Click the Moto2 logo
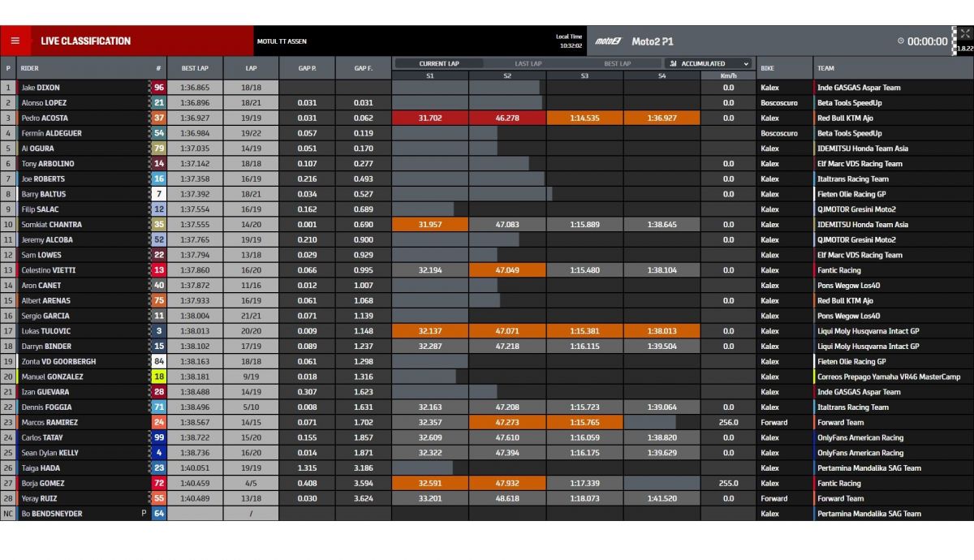Screen dimensions: 974x560 point(606,41)
